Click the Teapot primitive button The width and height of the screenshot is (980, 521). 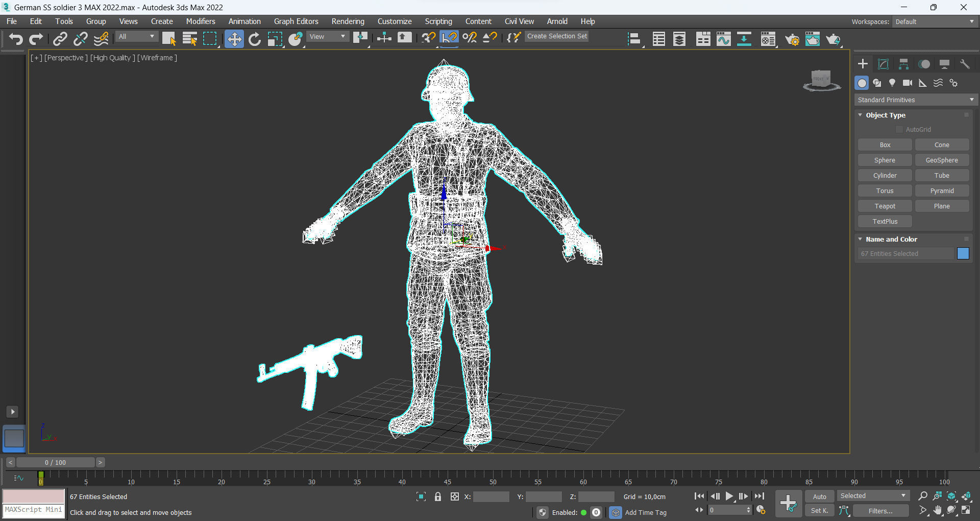[x=885, y=206]
